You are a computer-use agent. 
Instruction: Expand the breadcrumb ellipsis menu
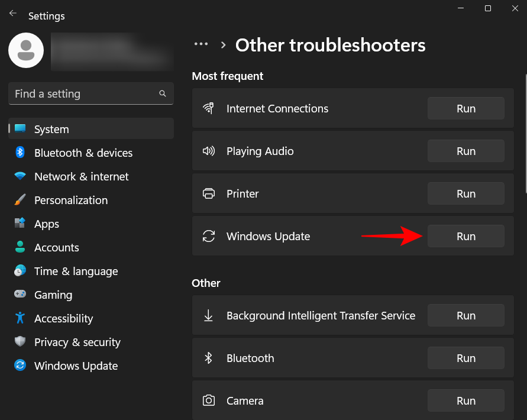[201, 44]
